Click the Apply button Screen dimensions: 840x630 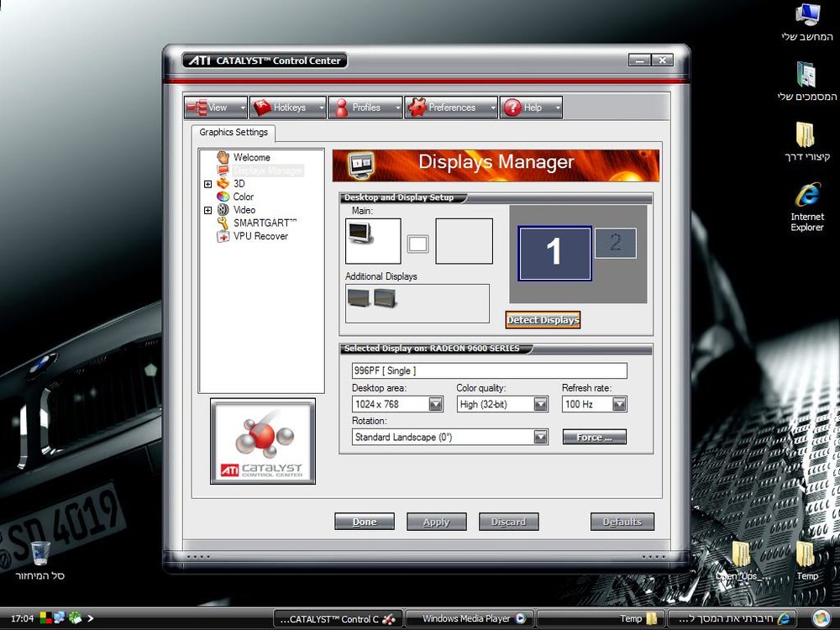pos(437,522)
